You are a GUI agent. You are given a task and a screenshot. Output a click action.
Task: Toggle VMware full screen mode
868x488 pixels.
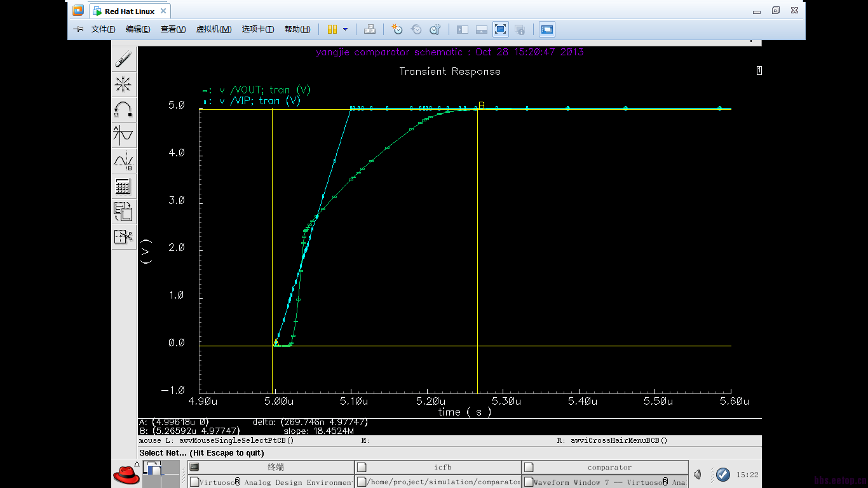click(x=500, y=29)
